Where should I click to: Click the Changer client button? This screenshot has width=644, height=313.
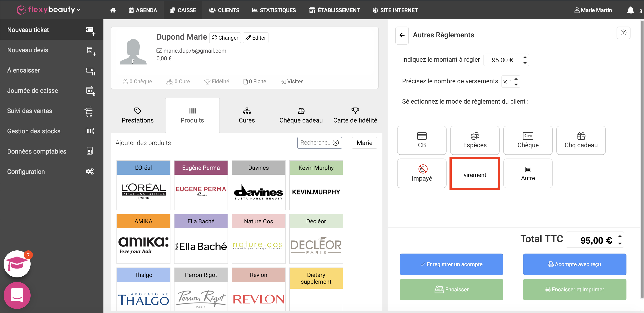point(225,38)
